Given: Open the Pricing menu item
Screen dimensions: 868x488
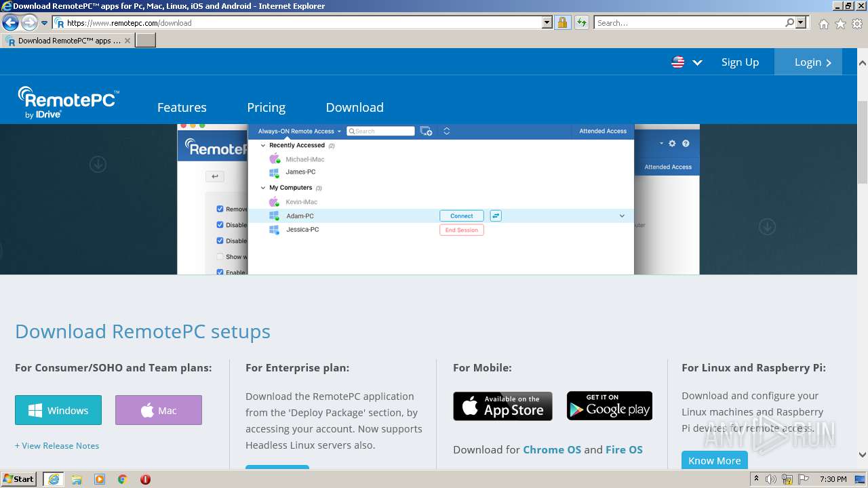Looking at the screenshot, I should coord(266,107).
